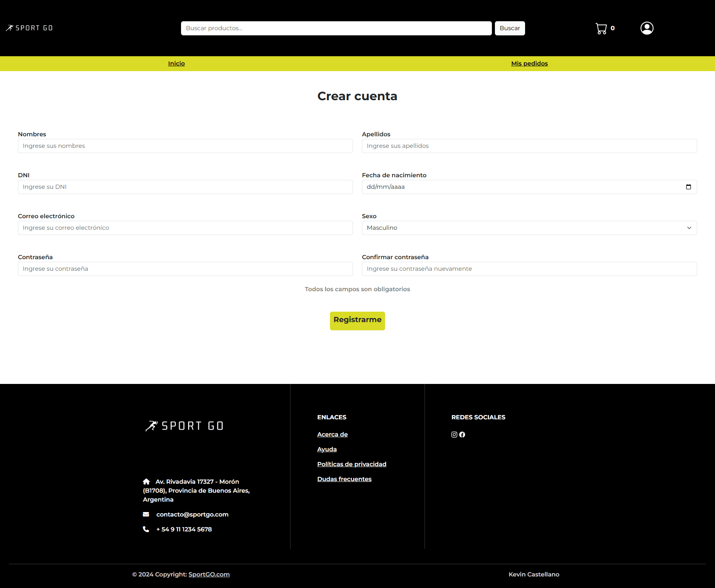Image resolution: width=715 pixels, height=588 pixels.
Task: Navigate to Inicio in the navigation bar
Action: click(176, 63)
